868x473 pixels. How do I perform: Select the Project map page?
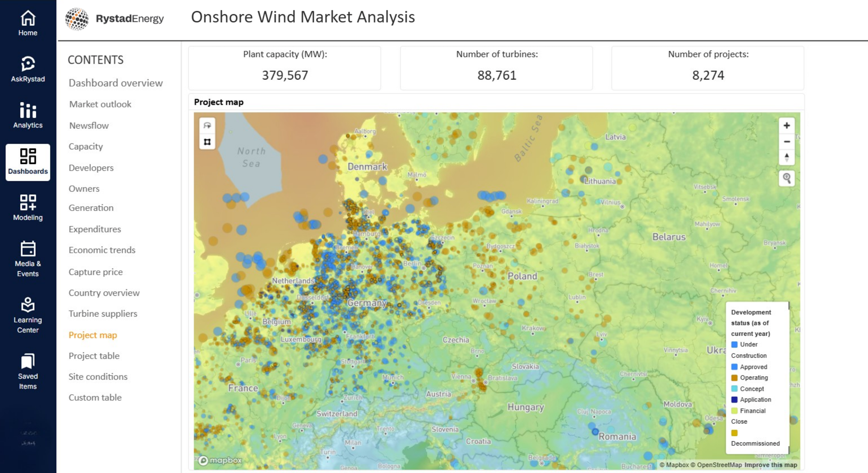click(93, 335)
